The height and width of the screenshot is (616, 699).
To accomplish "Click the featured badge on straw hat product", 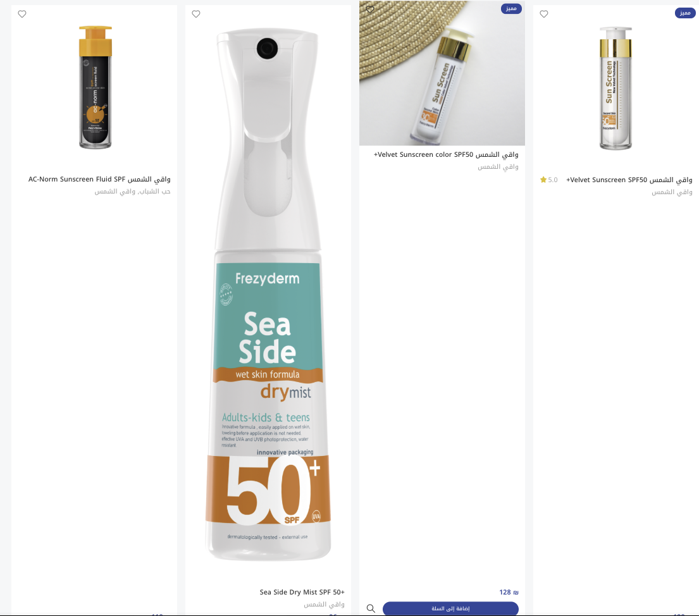I will (x=511, y=8).
